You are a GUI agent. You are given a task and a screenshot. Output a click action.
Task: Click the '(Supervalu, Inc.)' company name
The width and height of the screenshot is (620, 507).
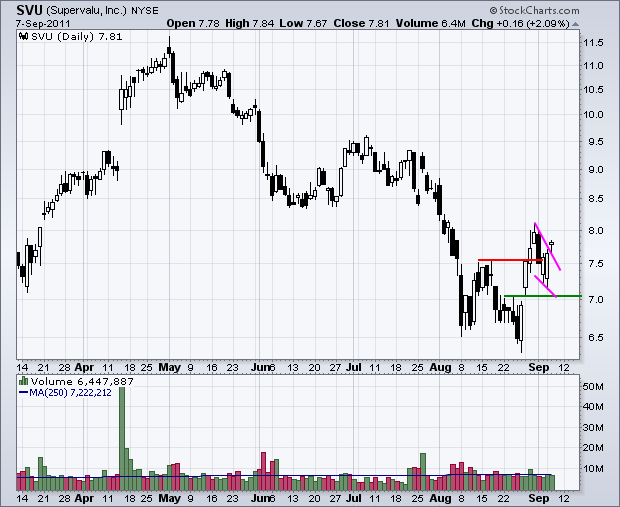click(x=87, y=11)
